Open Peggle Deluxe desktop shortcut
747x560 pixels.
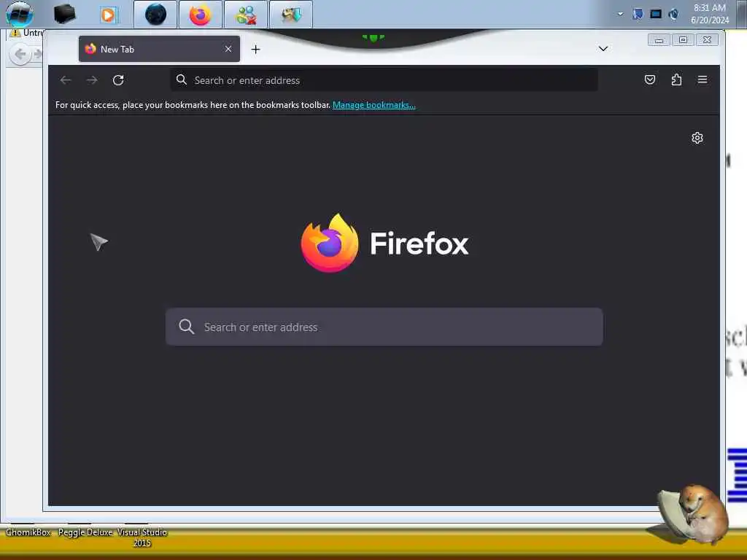click(85, 532)
